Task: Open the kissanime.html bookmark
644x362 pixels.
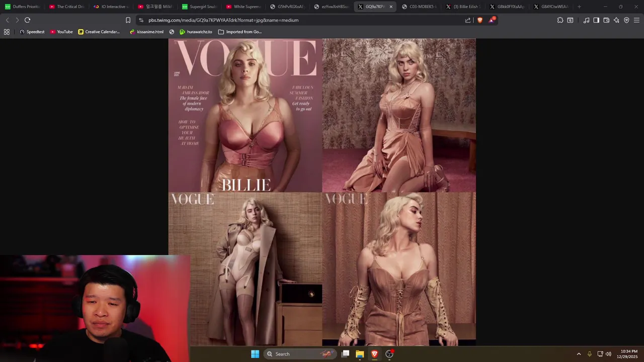Action: tap(146, 32)
